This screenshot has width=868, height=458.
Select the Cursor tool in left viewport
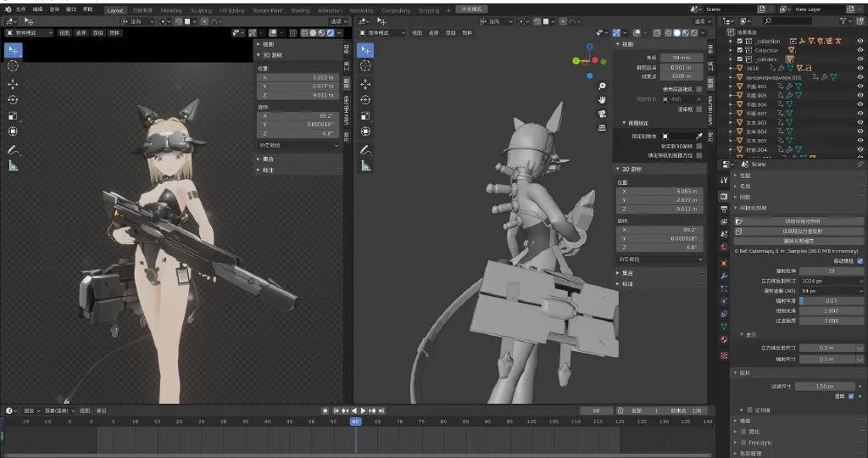pos(13,66)
